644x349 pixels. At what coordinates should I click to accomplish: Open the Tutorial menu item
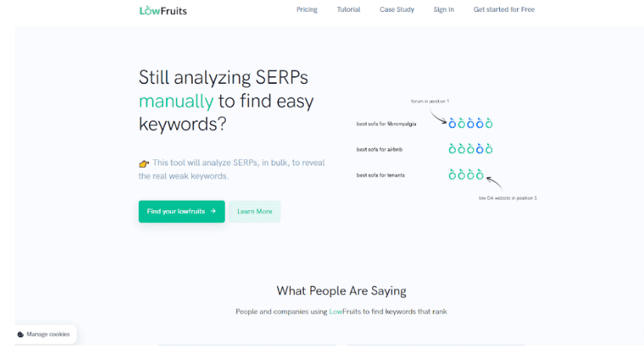click(349, 9)
